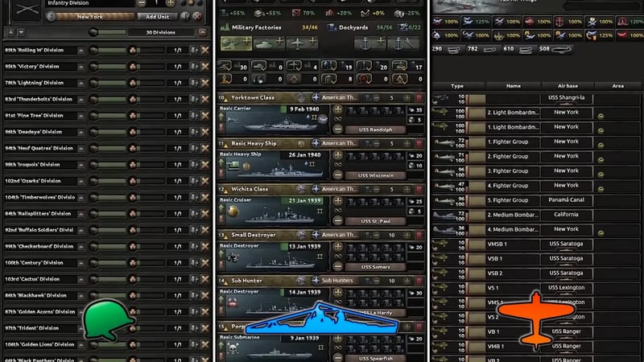Image resolution: width=644 pixels, height=362 pixels.
Task: Raise priority of Basic Cruiser with green arrow
Action: [222, 208]
